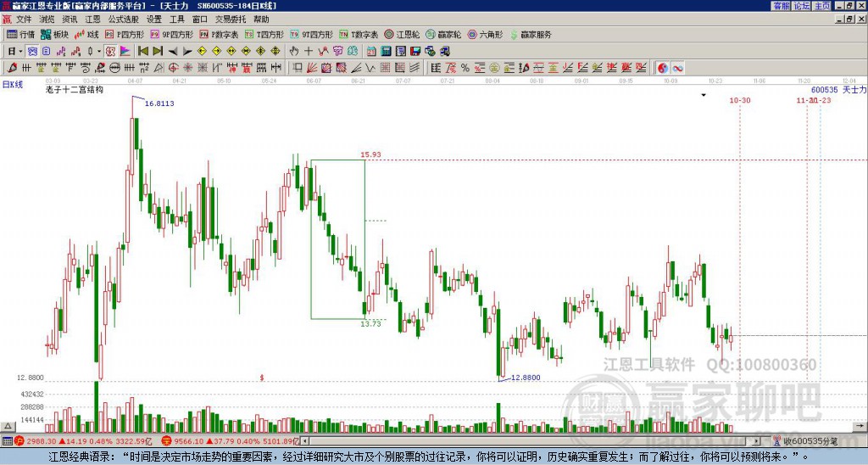
Task: Open the 公式选股 menu
Action: click(x=124, y=20)
